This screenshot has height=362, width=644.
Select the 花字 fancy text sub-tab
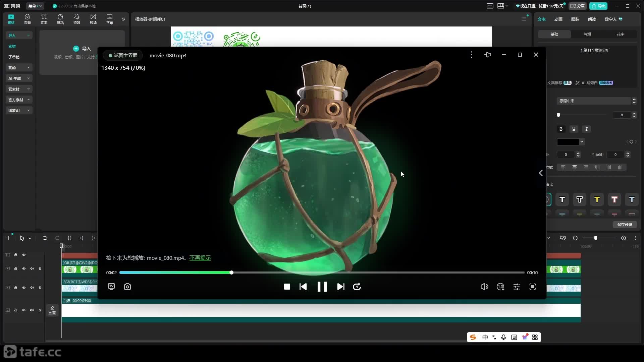pyautogui.click(x=621, y=34)
